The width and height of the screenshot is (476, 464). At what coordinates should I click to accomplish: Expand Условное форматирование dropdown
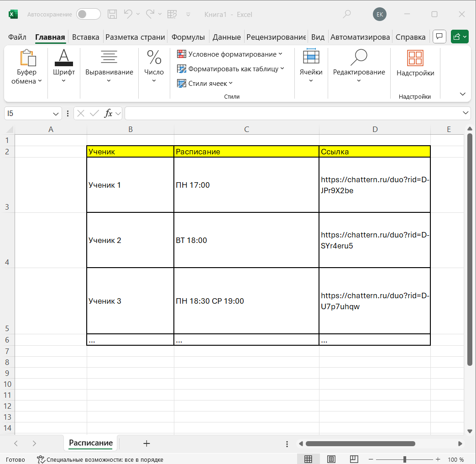(230, 54)
